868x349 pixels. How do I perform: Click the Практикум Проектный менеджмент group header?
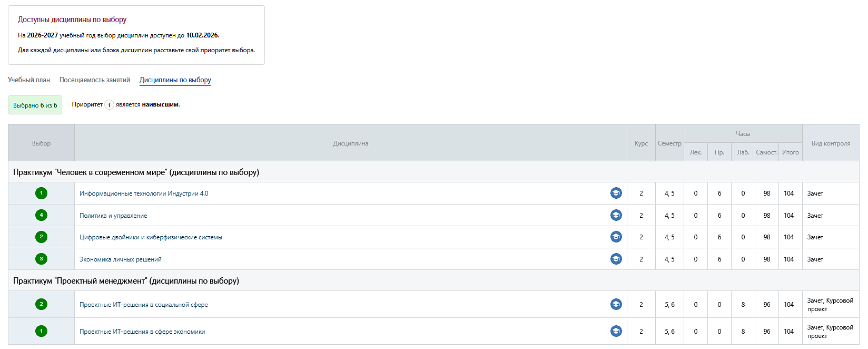click(126, 281)
